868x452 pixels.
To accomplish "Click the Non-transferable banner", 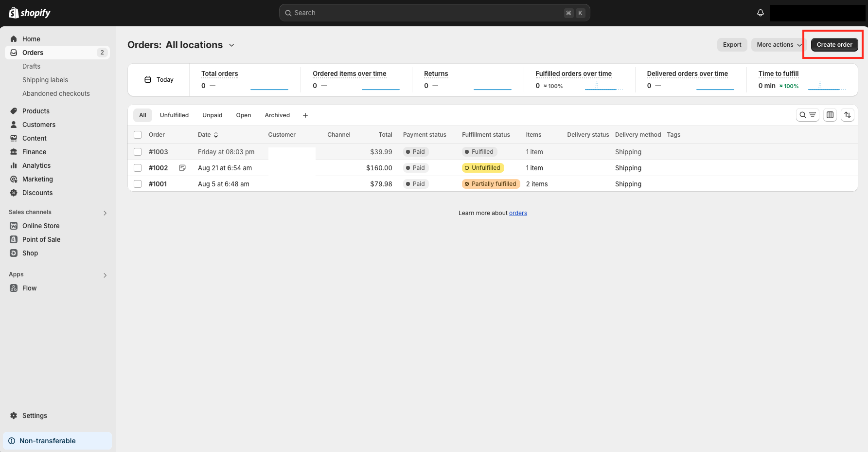I will [57, 441].
